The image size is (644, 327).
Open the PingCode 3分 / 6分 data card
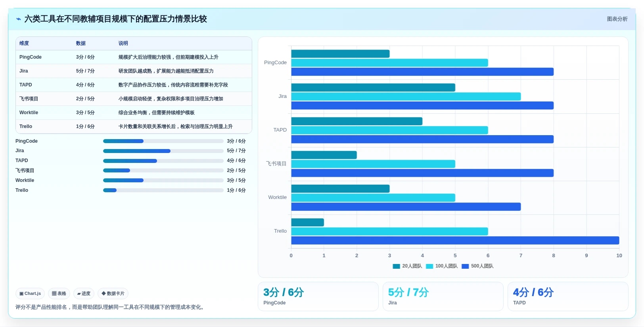click(x=318, y=296)
